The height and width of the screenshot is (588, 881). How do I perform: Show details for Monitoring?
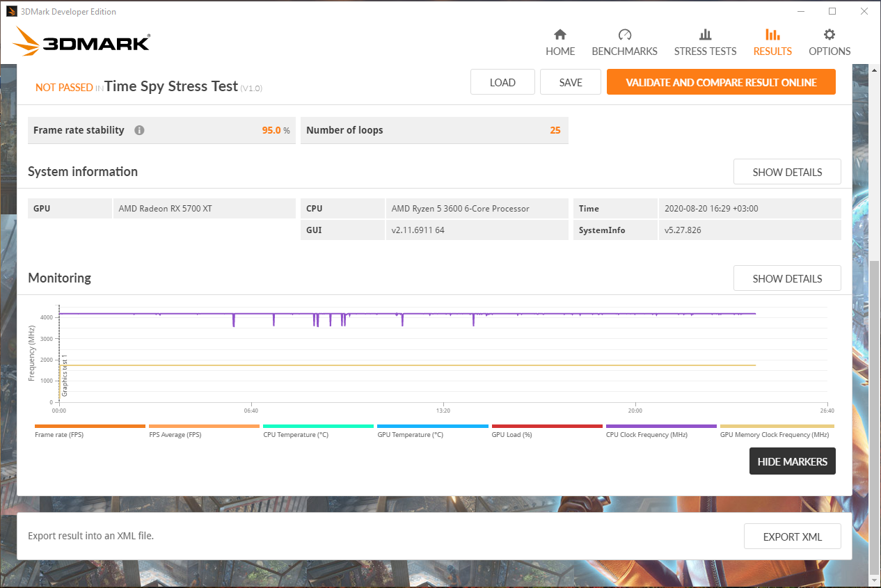[787, 278]
